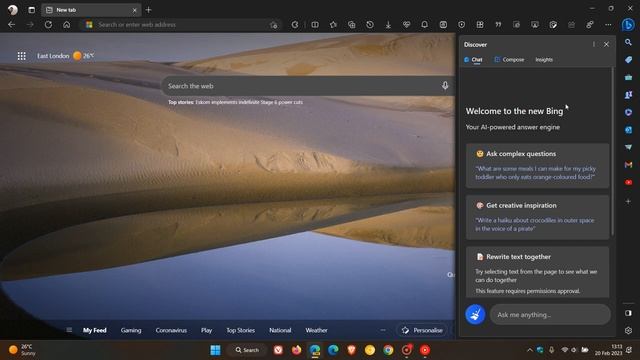Switch to the Insights tab
Screen dimensions: 640x360
pos(544,60)
